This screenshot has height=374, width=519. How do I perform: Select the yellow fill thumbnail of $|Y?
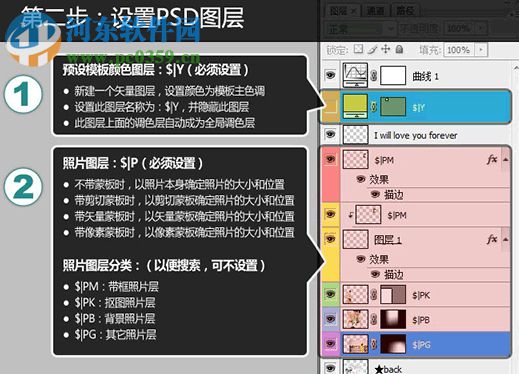pos(355,106)
